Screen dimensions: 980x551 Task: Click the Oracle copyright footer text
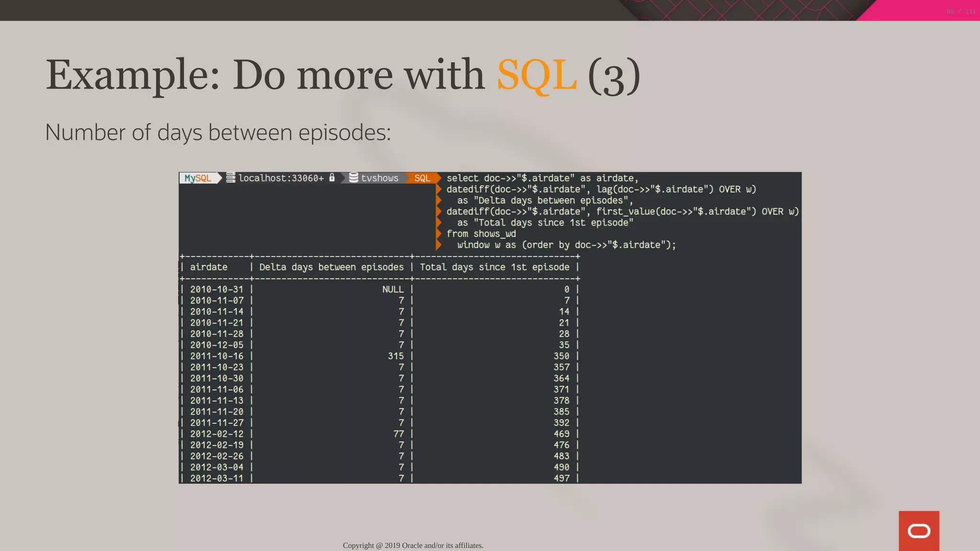(x=413, y=545)
